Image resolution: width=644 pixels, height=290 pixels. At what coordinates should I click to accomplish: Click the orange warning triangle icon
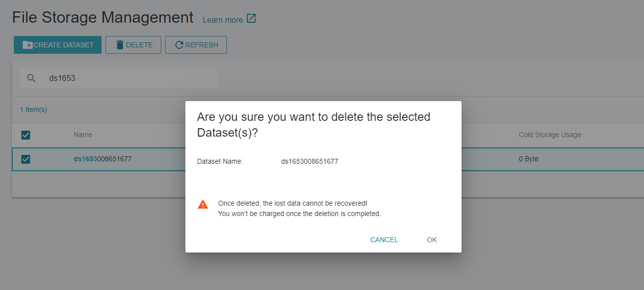click(x=203, y=204)
